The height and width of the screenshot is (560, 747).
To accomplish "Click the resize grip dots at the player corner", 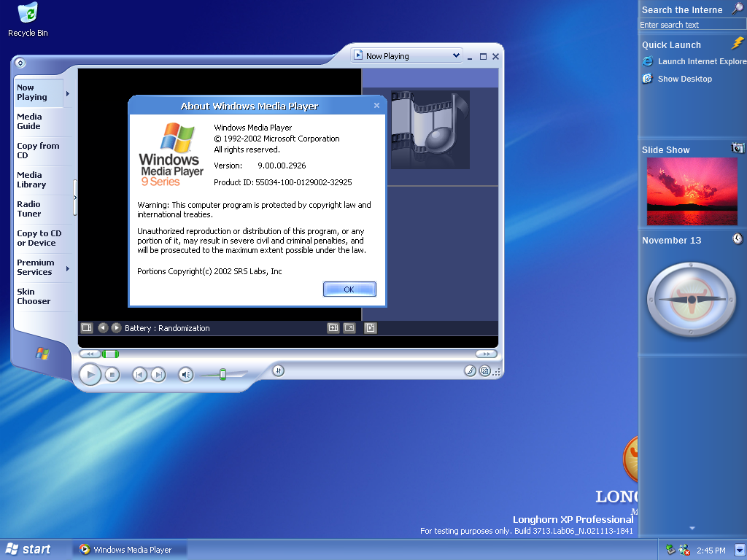I will tap(497, 373).
